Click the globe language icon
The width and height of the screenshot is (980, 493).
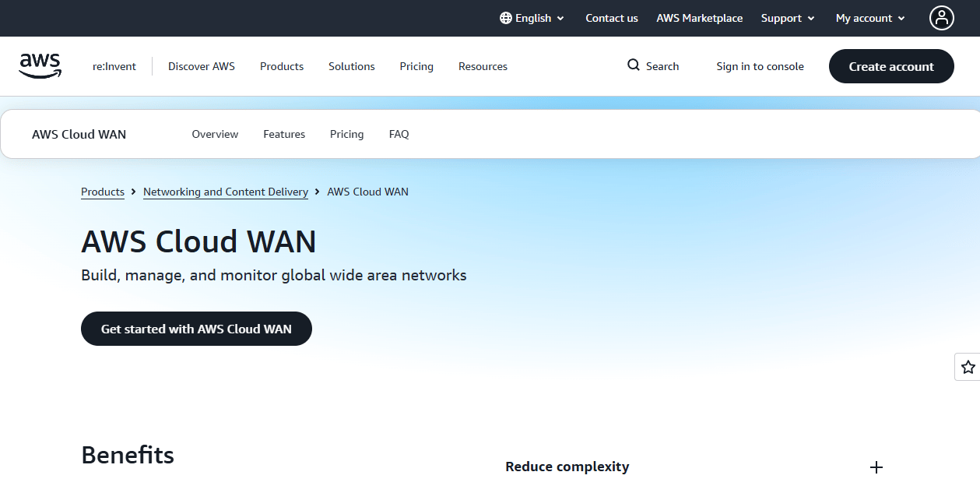tap(506, 18)
